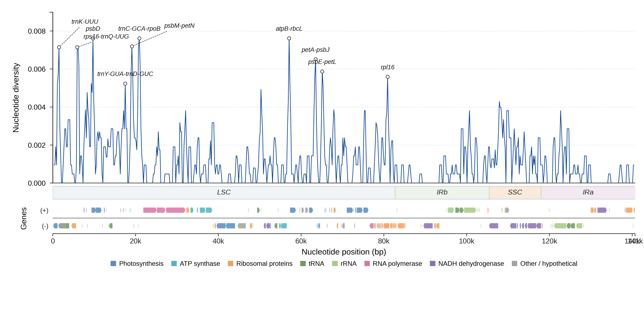Click the 'Nucleotide diversity' y-axis title
644x313 pixels.
pos(16,98)
